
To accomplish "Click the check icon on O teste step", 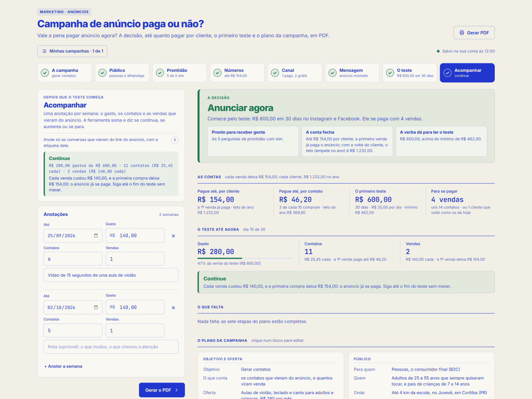I will point(390,73).
